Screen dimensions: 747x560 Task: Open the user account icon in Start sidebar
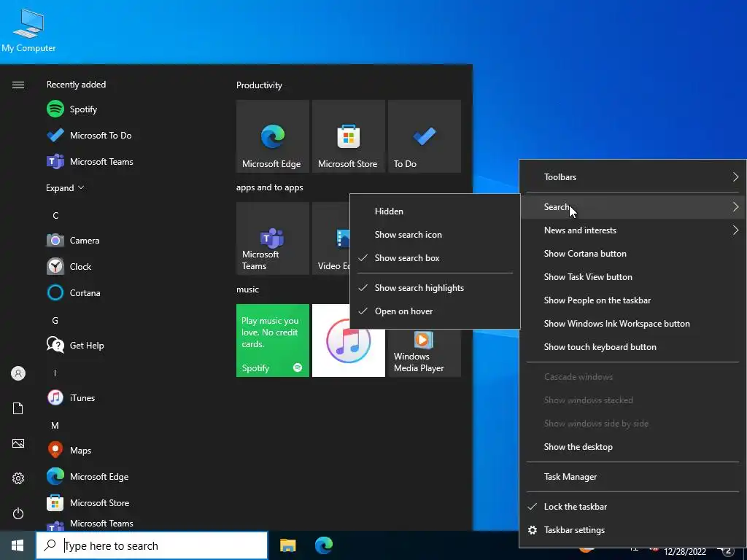point(18,373)
